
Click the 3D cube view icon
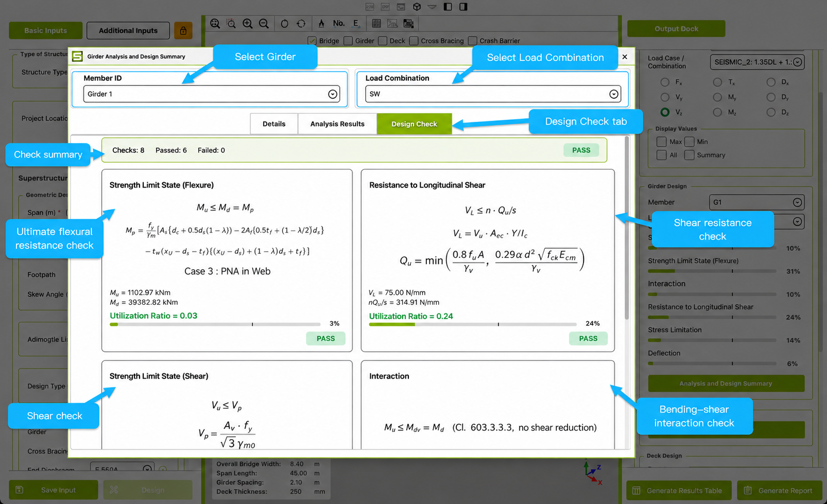pyautogui.click(x=417, y=7)
